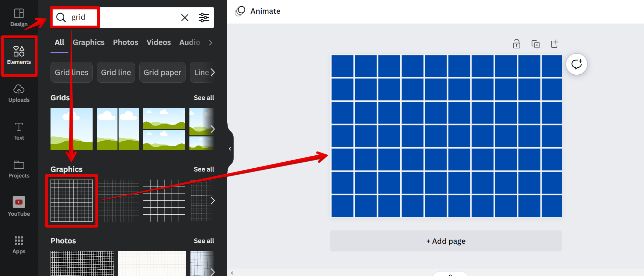Switch to the Videos tab
Image resolution: width=644 pixels, height=276 pixels.
(x=159, y=42)
